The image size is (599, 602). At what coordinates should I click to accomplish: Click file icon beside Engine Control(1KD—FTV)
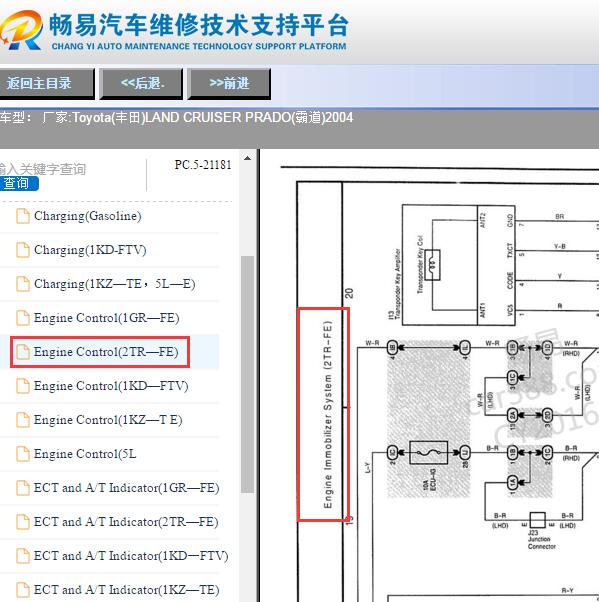point(23,386)
